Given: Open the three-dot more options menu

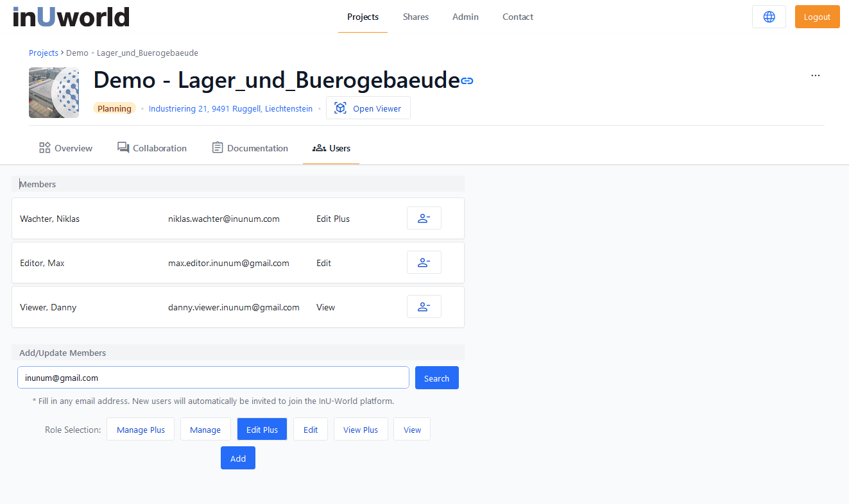Looking at the screenshot, I should click(815, 75).
